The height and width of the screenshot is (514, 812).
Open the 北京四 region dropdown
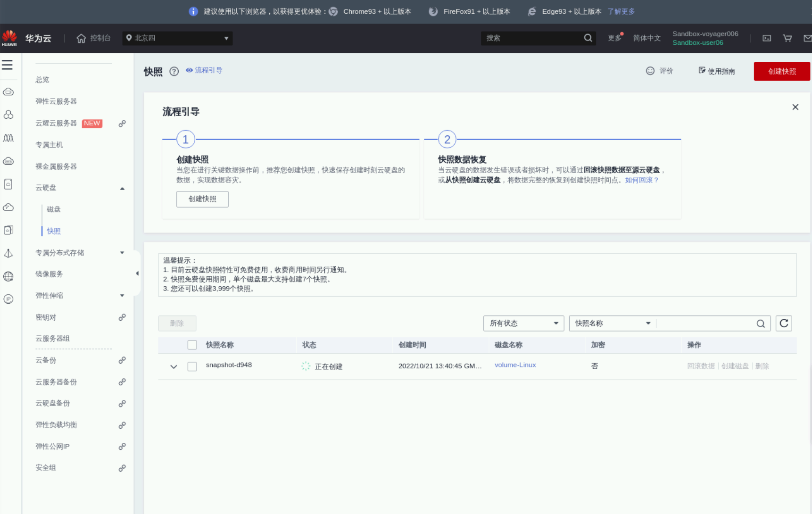coord(177,38)
